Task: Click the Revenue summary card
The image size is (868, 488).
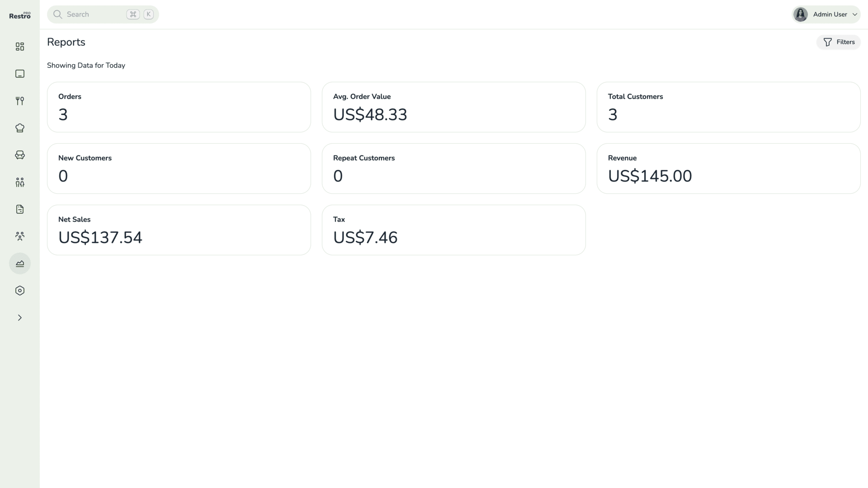Action: 728,169
